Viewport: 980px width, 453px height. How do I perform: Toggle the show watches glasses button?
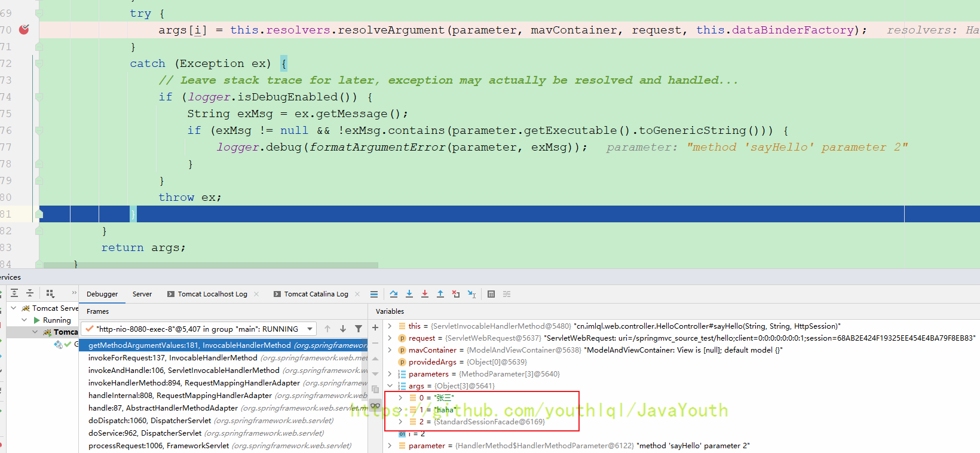(375, 405)
